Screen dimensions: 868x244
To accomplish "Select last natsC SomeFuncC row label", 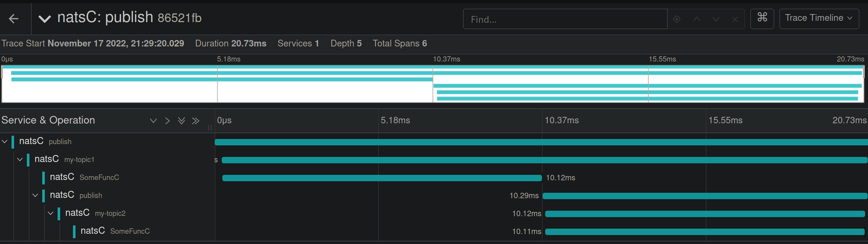I will tap(115, 231).
